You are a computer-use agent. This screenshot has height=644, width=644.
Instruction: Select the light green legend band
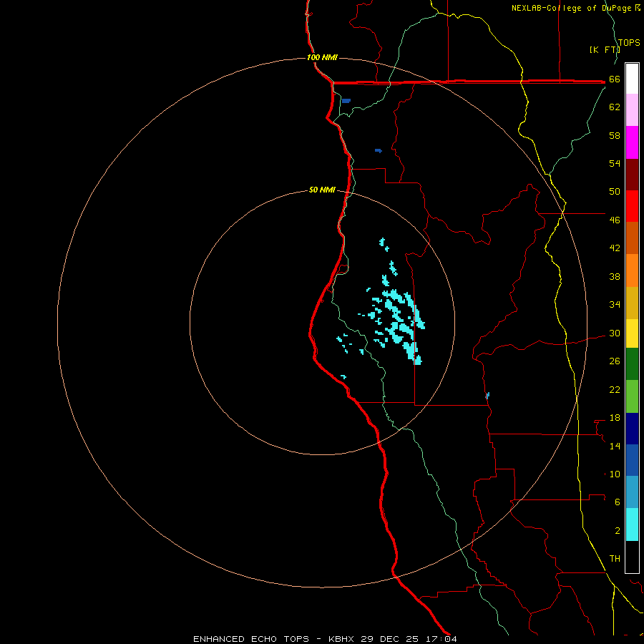point(632,396)
